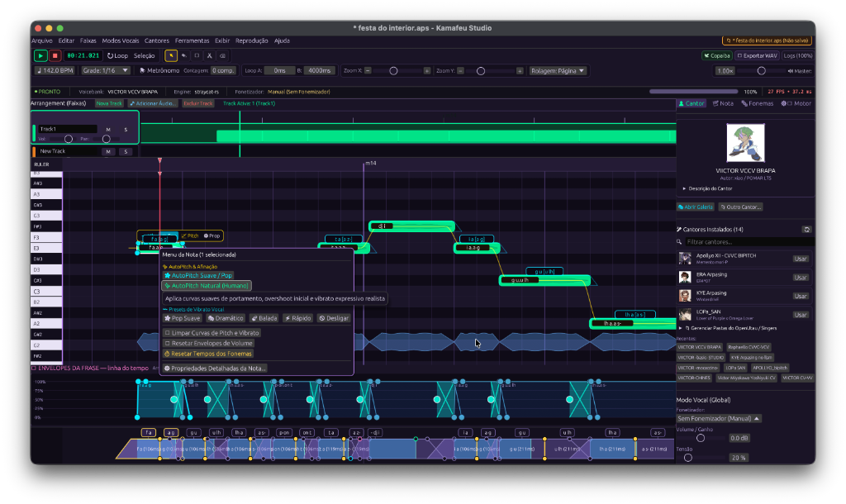Mute Track1 with its M button

tap(108, 130)
